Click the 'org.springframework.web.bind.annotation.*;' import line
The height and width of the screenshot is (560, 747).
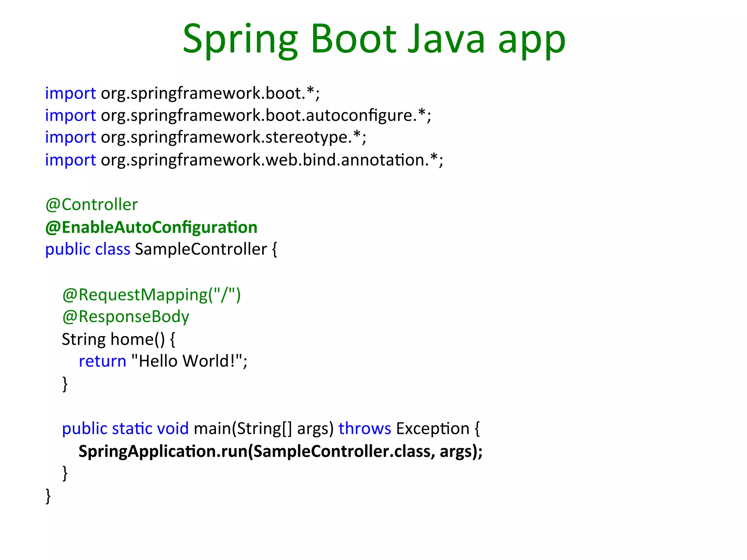click(244, 160)
